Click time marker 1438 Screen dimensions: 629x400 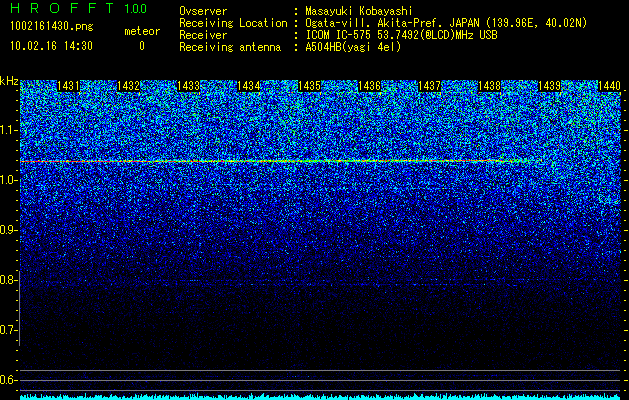click(x=490, y=86)
